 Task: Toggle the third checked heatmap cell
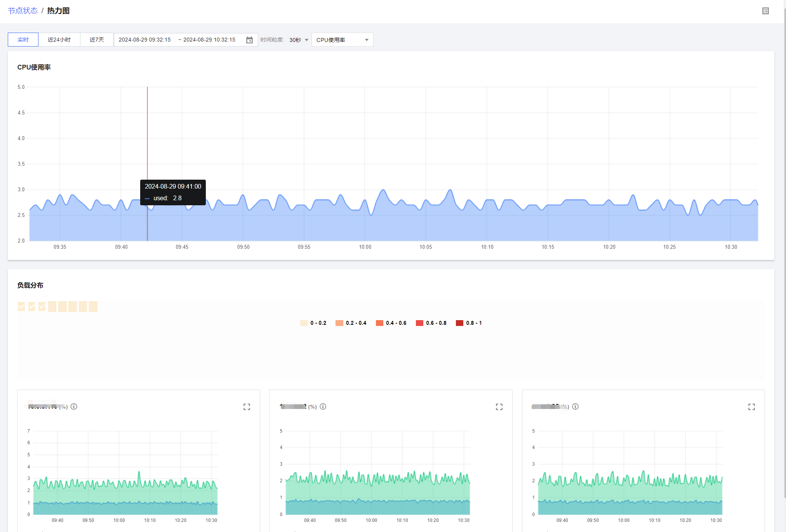click(42, 307)
